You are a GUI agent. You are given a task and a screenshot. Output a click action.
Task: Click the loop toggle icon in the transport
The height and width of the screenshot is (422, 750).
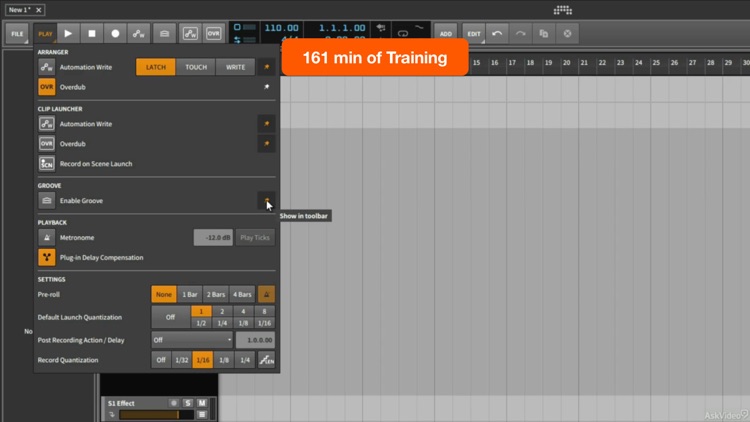pos(403,34)
